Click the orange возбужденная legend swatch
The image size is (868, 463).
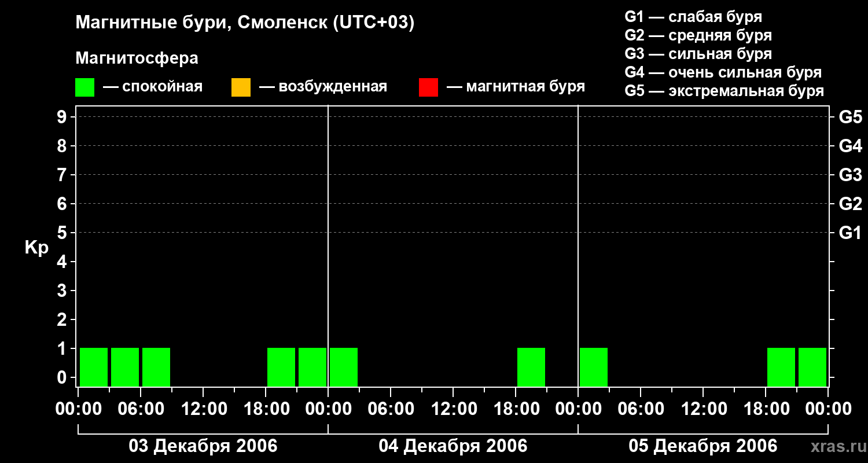pyautogui.click(x=241, y=87)
